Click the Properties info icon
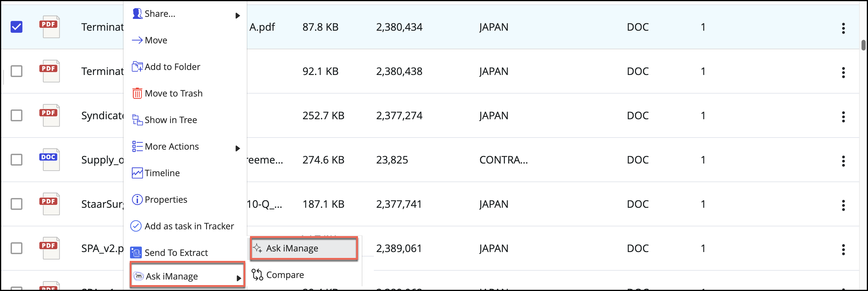Image resolution: width=868 pixels, height=291 pixels. (x=137, y=200)
